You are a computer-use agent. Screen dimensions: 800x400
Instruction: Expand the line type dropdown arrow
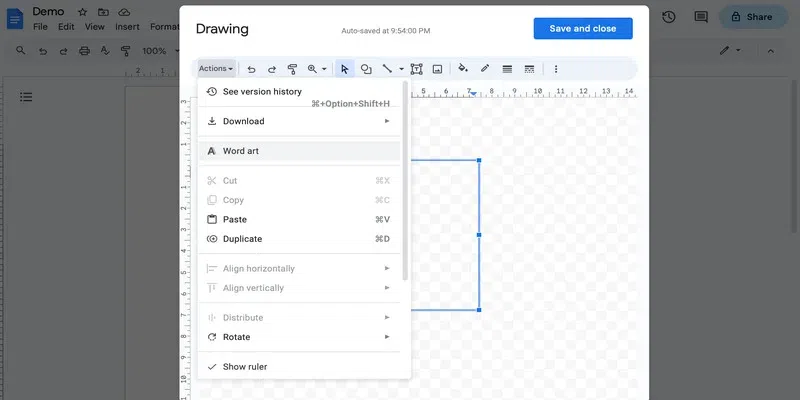[402, 69]
